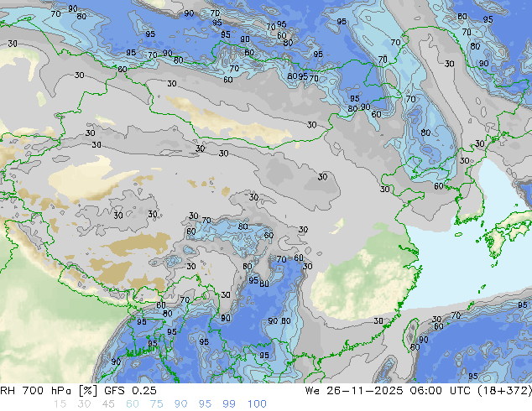Screen dimensions: 532x411
Task: Click legend value "95" in the color scale
Action: [x=205, y=404]
